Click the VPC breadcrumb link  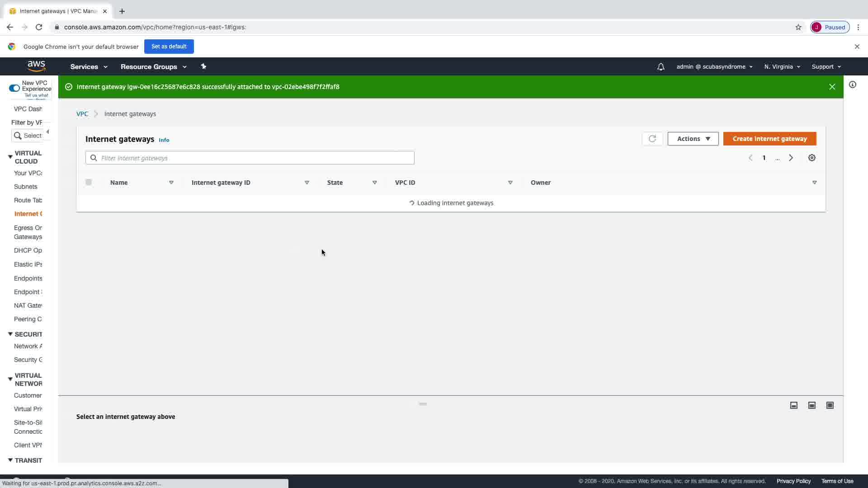[x=82, y=114]
